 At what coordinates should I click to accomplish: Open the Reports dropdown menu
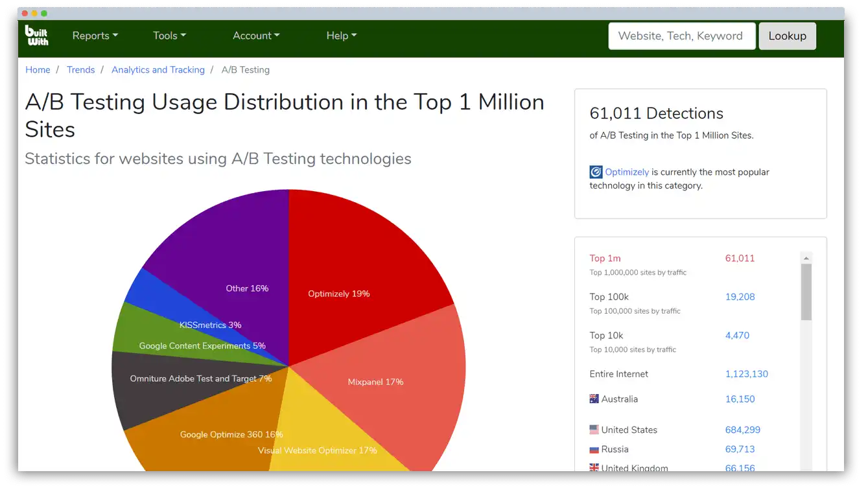pyautogui.click(x=95, y=36)
